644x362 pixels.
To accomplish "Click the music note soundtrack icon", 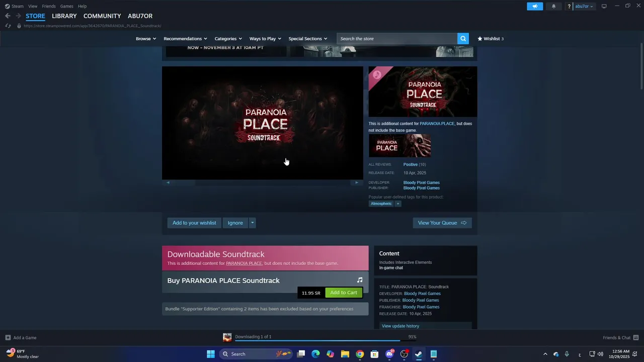I will [x=360, y=280].
